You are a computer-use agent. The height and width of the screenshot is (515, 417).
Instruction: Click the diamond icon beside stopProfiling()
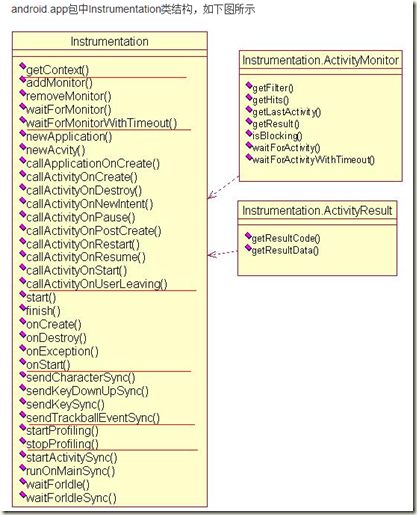[x=22, y=440]
